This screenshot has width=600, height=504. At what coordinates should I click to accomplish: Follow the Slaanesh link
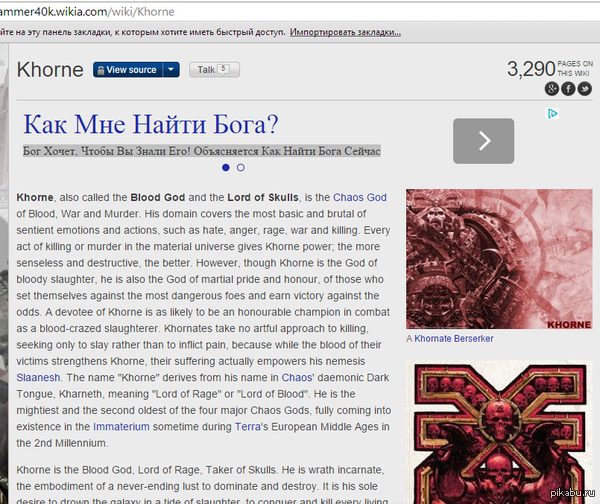tap(37, 377)
